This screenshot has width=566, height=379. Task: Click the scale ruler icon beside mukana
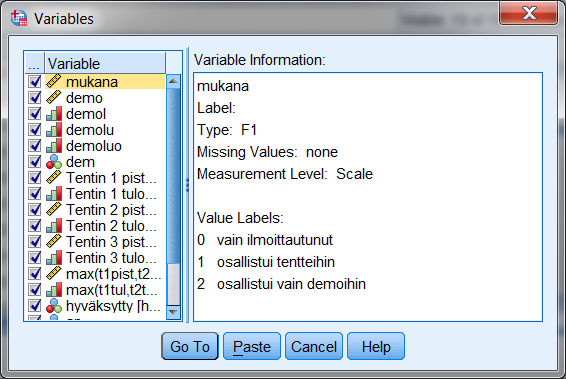click(54, 82)
